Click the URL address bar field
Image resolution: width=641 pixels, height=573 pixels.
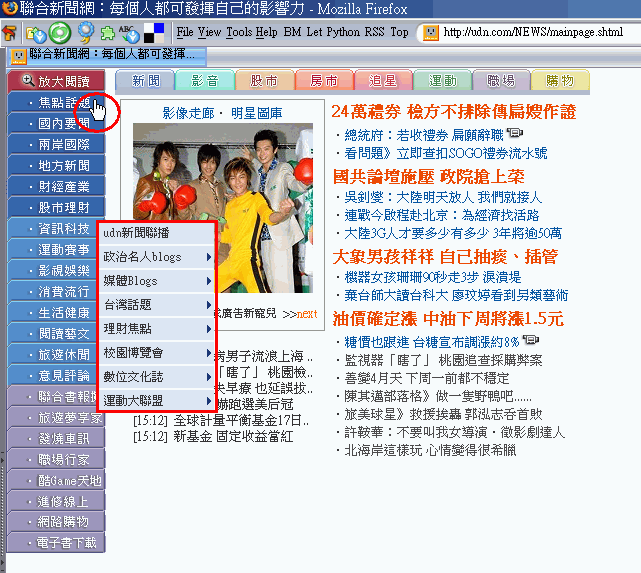coord(531,33)
